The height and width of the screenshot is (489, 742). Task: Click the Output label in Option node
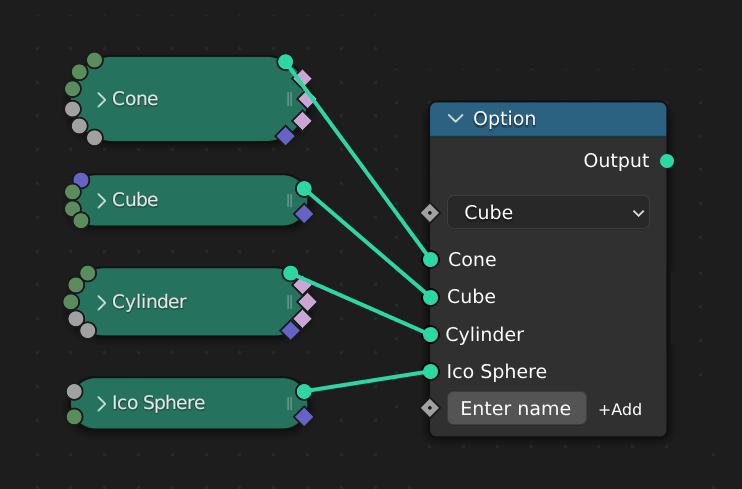click(616, 161)
